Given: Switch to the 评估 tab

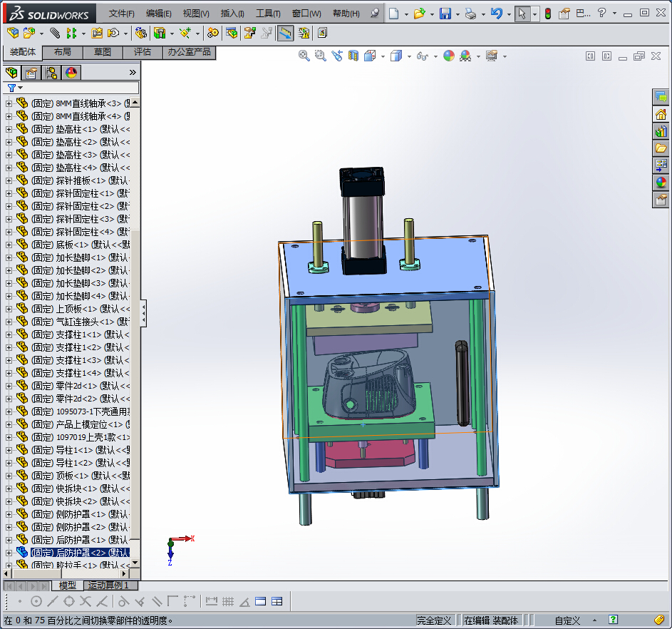Looking at the screenshot, I should coord(142,52).
